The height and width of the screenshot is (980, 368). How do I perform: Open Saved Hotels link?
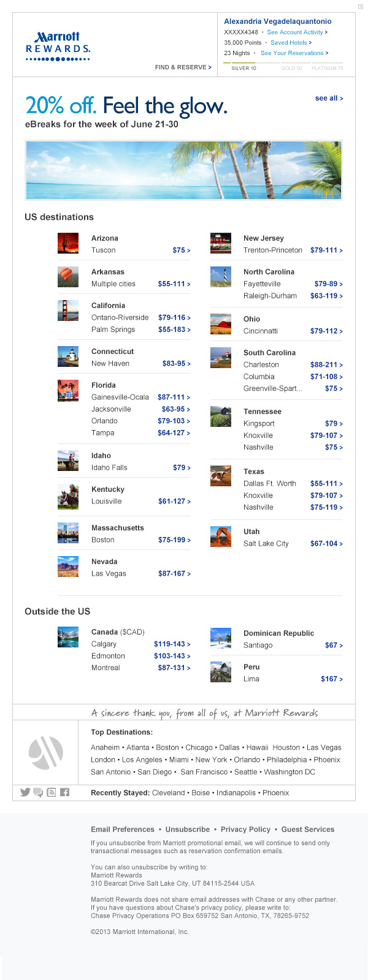point(291,43)
